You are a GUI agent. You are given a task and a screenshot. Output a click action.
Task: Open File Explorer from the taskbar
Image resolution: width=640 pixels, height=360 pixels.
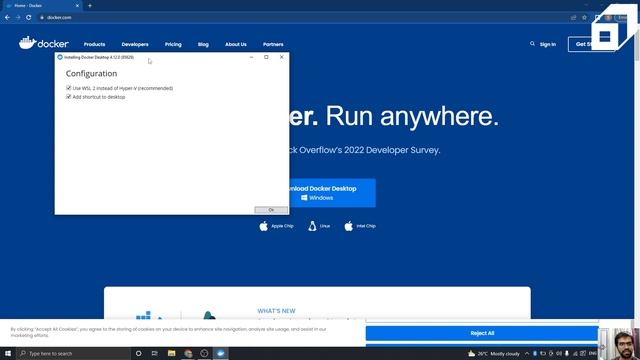pyautogui.click(x=171, y=353)
